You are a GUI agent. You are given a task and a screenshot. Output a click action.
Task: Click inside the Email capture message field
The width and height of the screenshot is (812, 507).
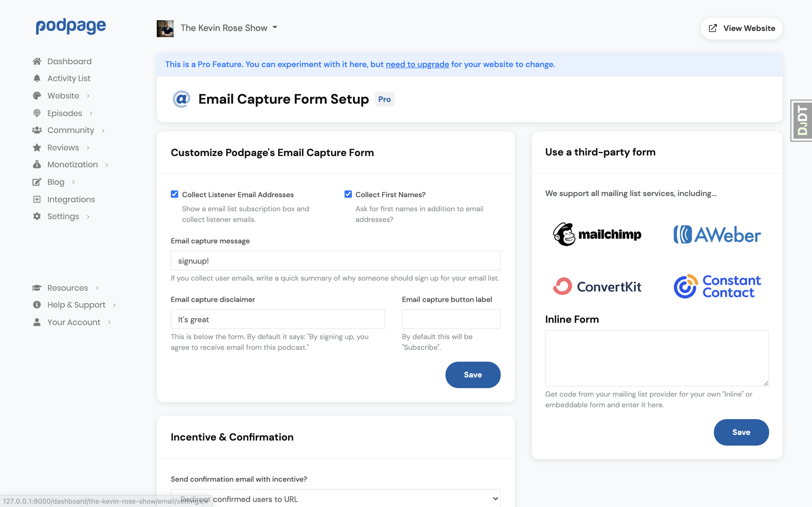pyautogui.click(x=335, y=261)
